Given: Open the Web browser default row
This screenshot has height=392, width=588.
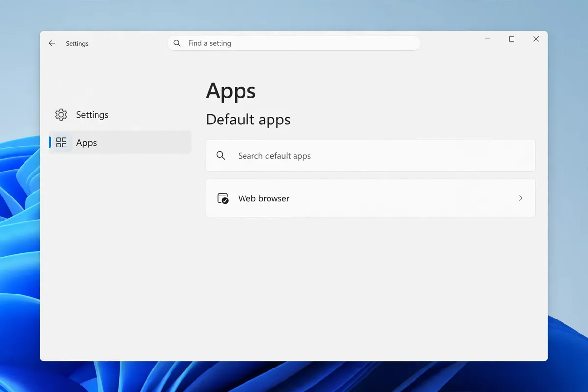Looking at the screenshot, I should pyautogui.click(x=370, y=198).
